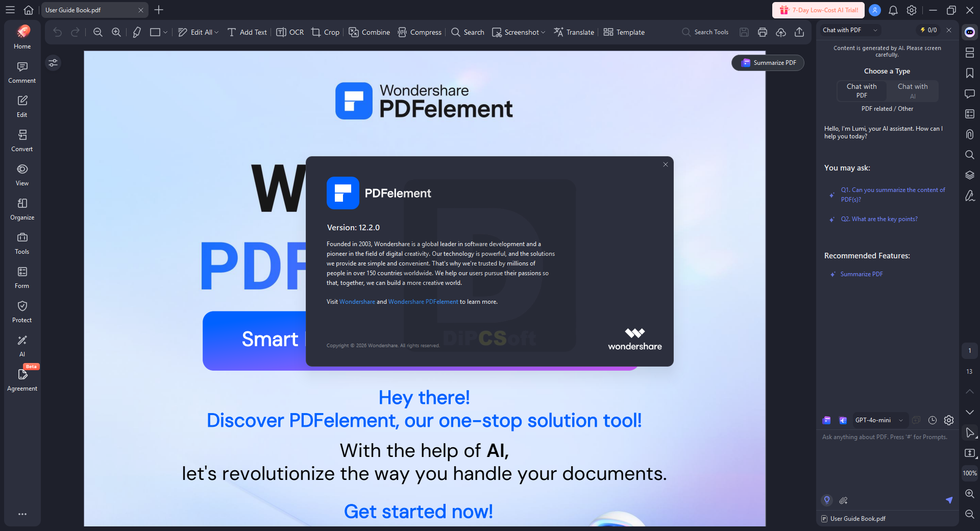Open the bookmarks panel on the right strip
Image resolution: width=980 pixels, height=531 pixels.
coord(970,73)
